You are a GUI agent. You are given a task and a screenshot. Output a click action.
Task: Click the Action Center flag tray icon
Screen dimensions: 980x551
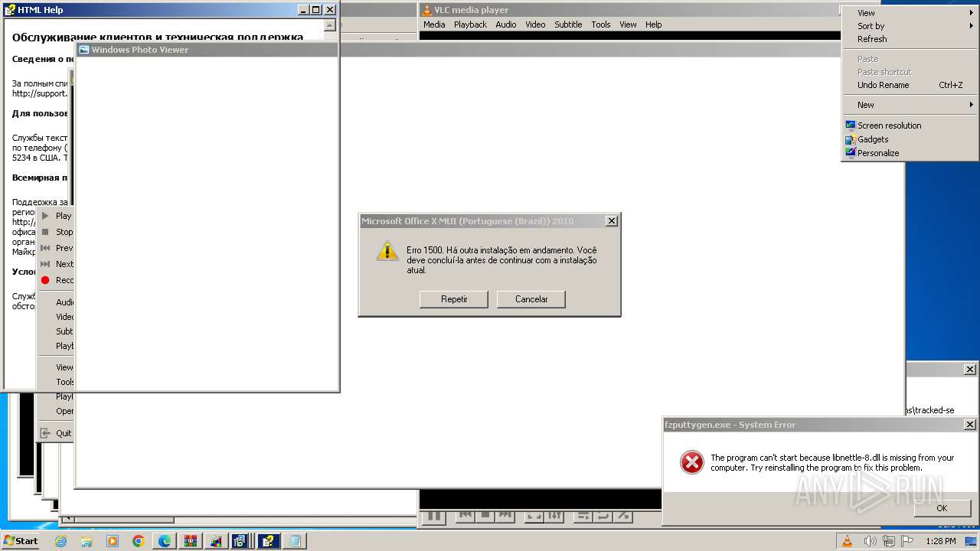(x=906, y=541)
